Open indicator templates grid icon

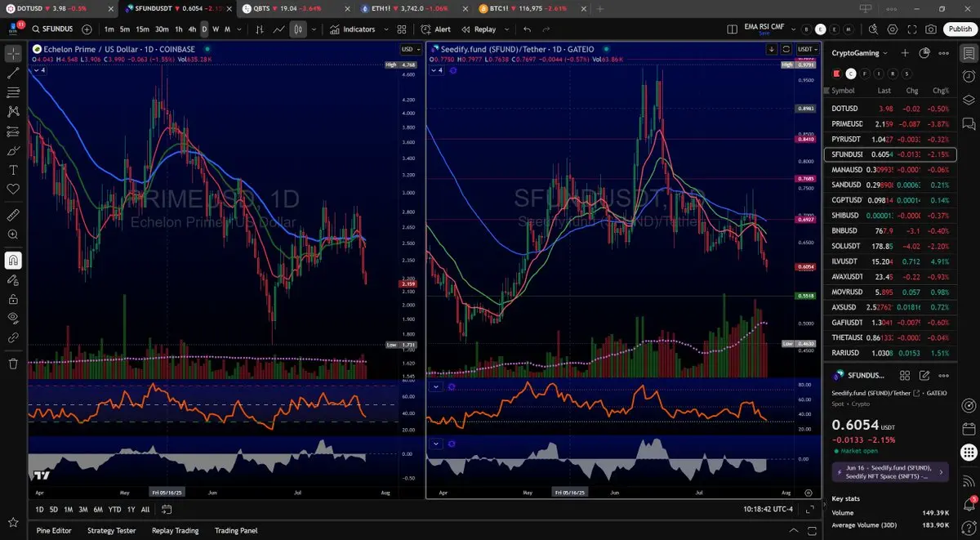(x=402, y=29)
